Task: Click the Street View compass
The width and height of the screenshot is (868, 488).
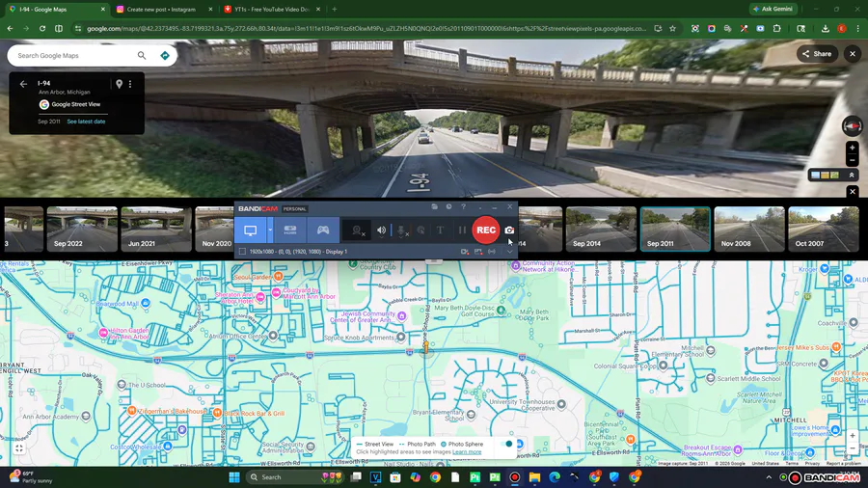Action: (852, 126)
